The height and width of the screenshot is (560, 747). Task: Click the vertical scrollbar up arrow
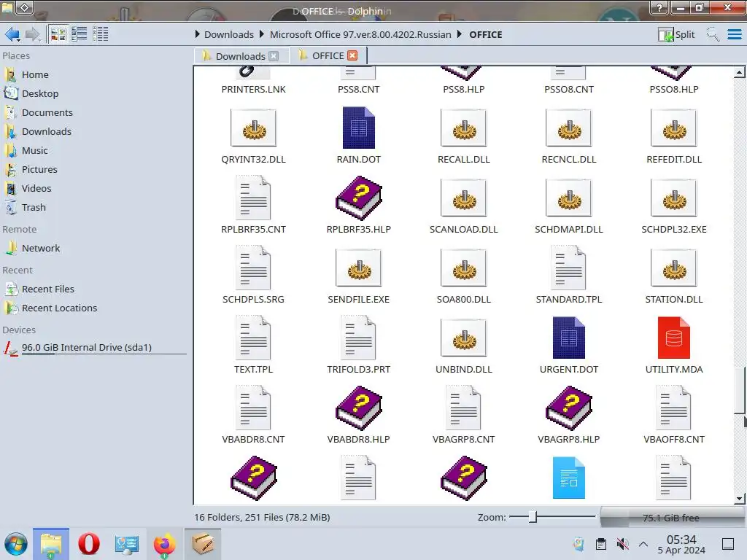tap(739, 72)
